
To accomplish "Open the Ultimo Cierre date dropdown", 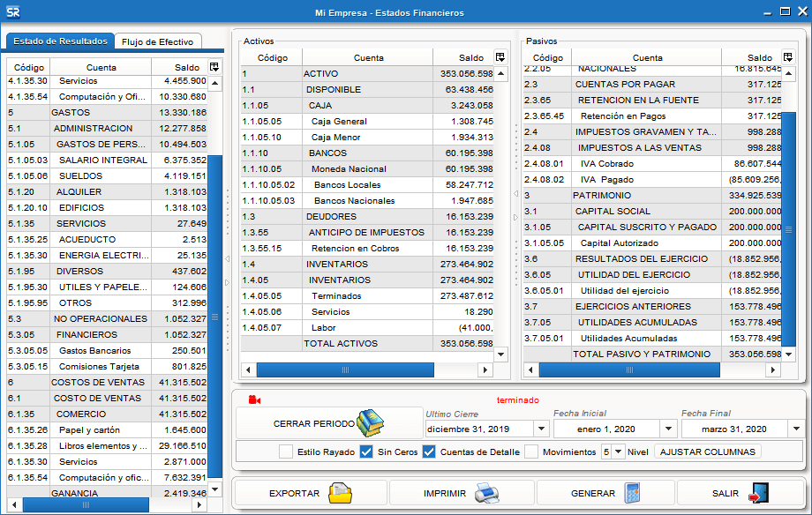I will point(541,429).
